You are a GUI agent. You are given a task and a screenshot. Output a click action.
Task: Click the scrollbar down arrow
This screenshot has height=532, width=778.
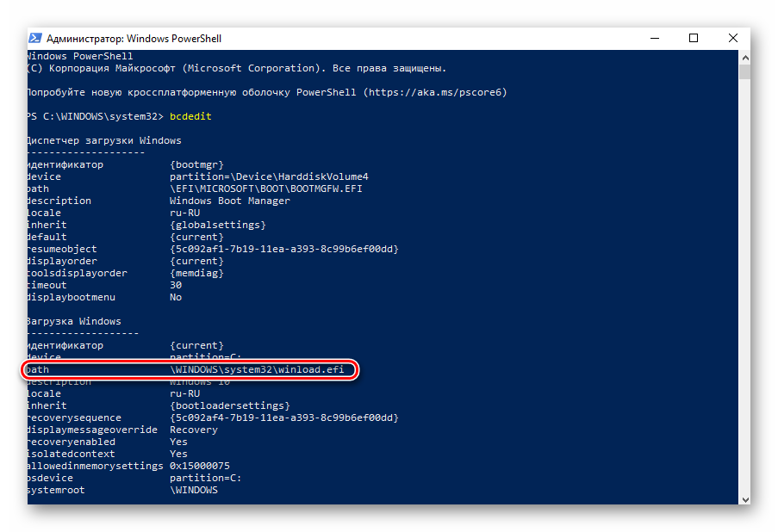tap(744, 499)
